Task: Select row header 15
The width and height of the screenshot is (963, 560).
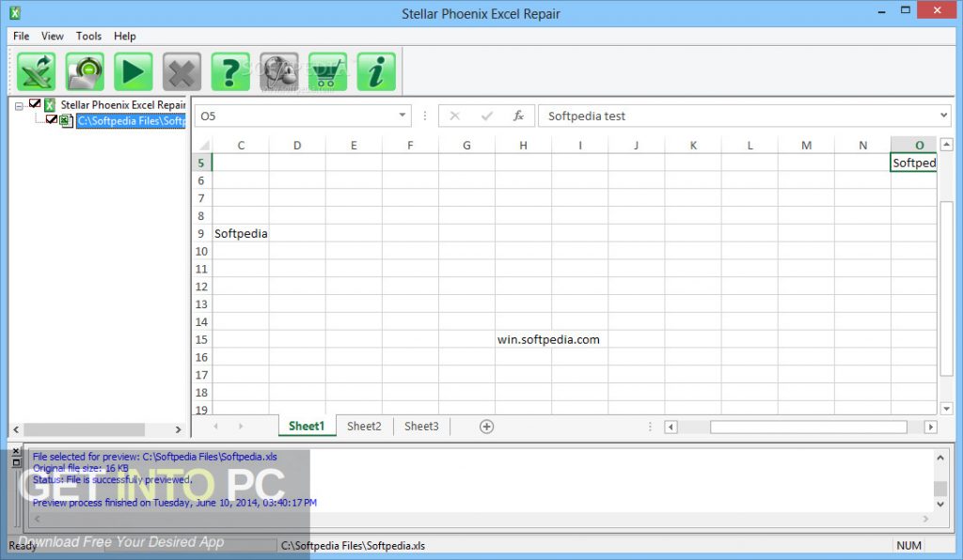Action: coord(201,339)
